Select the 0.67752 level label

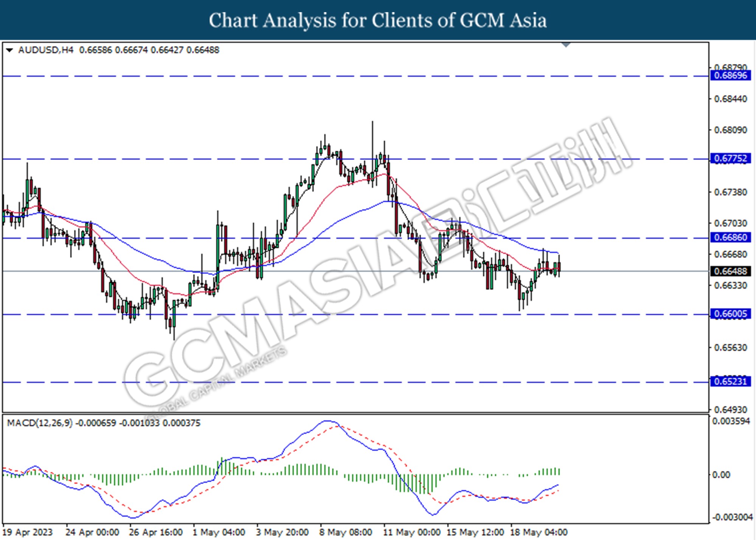(x=730, y=158)
